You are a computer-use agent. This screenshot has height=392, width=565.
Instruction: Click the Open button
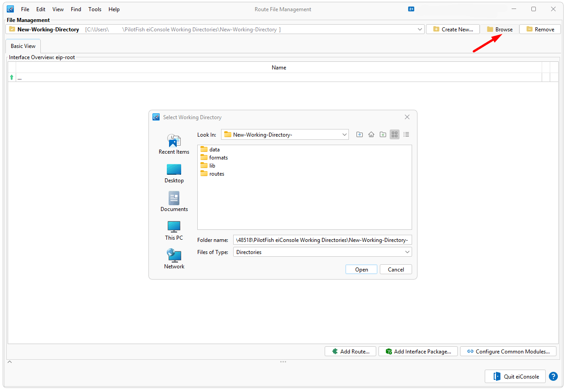tap(361, 270)
